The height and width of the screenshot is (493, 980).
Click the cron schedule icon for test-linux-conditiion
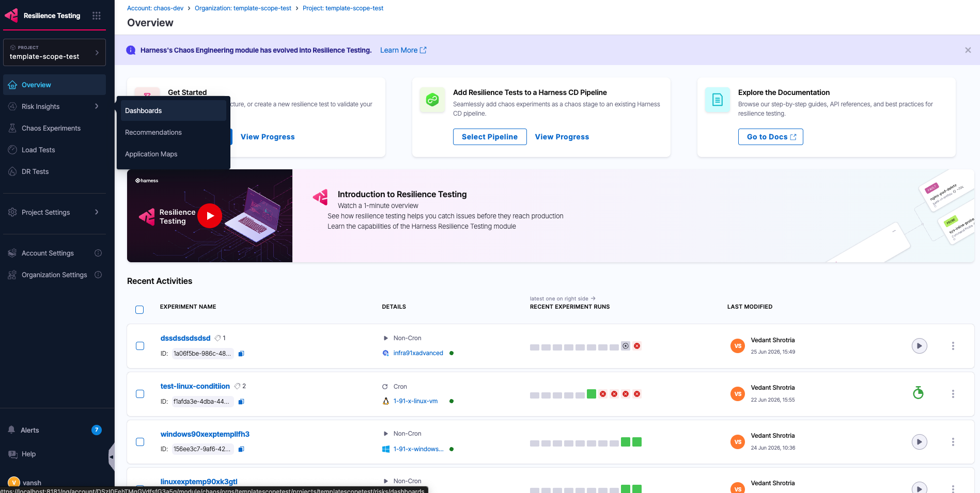(918, 393)
